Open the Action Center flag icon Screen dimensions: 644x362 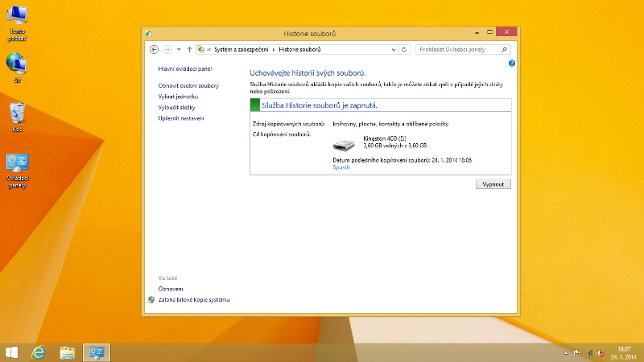point(576,352)
